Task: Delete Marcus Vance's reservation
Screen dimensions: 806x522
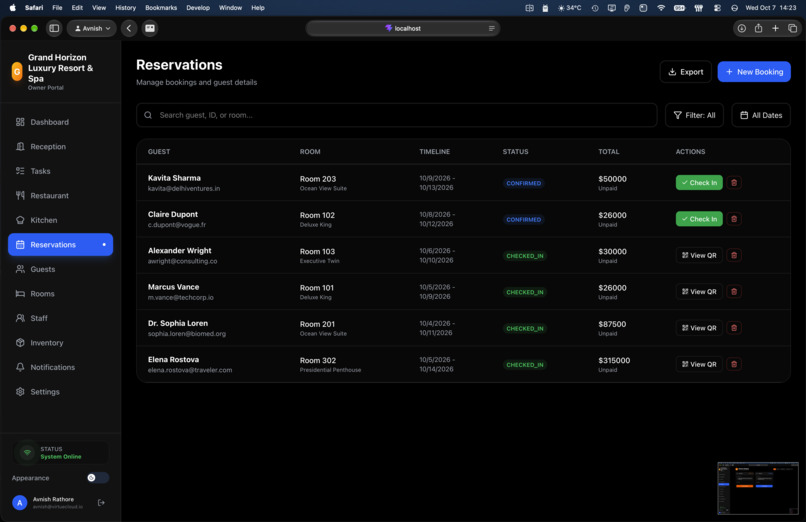Action: pos(734,291)
